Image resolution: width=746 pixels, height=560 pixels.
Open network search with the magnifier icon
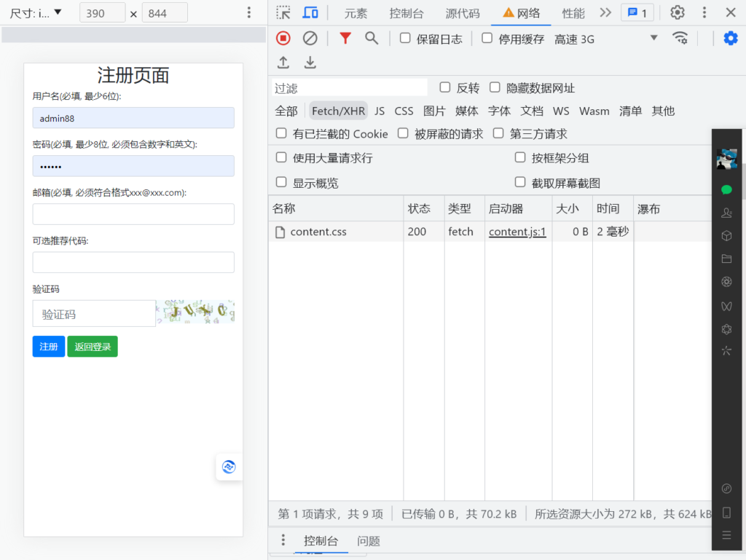pyautogui.click(x=372, y=38)
